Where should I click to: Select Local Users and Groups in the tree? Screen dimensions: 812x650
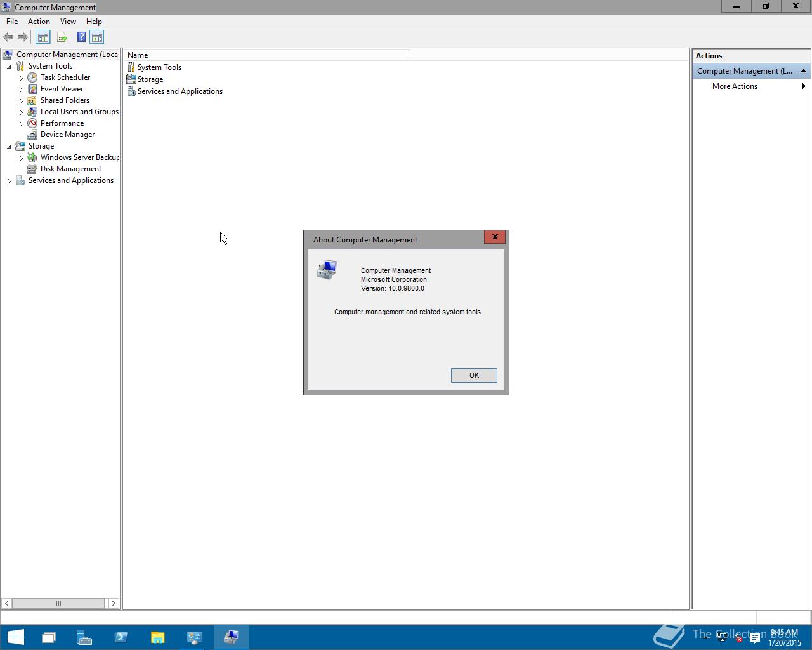click(79, 112)
